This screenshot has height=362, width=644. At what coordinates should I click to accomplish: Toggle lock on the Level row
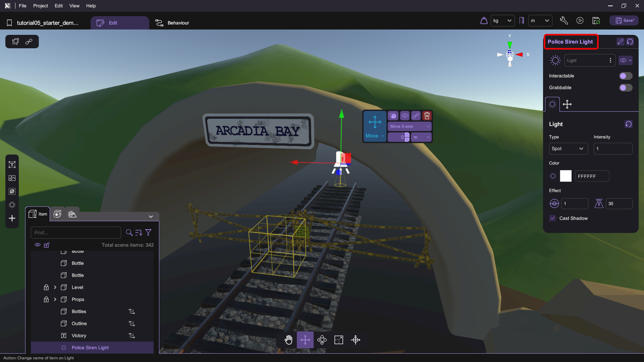[x=46, y=287]
